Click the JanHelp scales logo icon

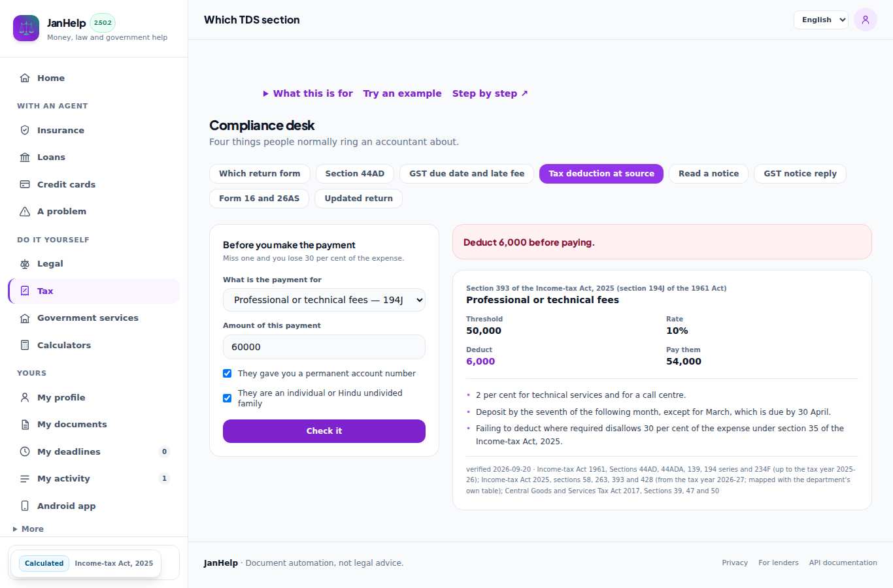26,28
